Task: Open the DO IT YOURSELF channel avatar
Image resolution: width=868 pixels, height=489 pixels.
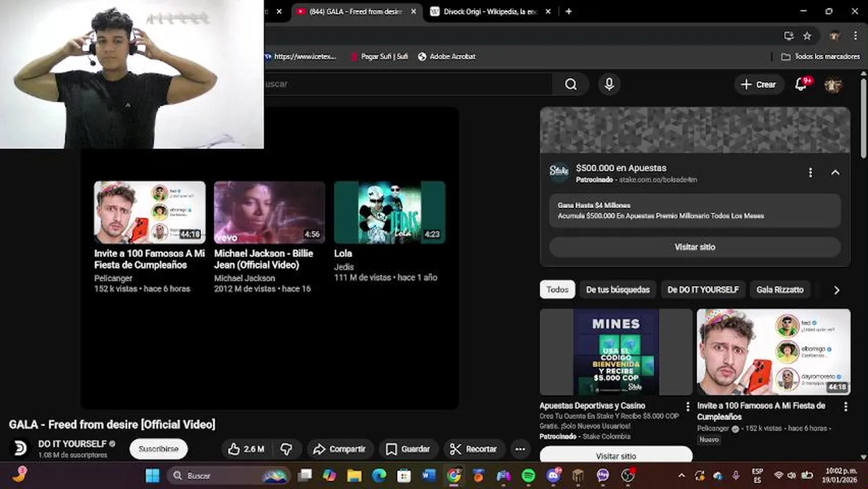Action: click(x=20, y=449)
